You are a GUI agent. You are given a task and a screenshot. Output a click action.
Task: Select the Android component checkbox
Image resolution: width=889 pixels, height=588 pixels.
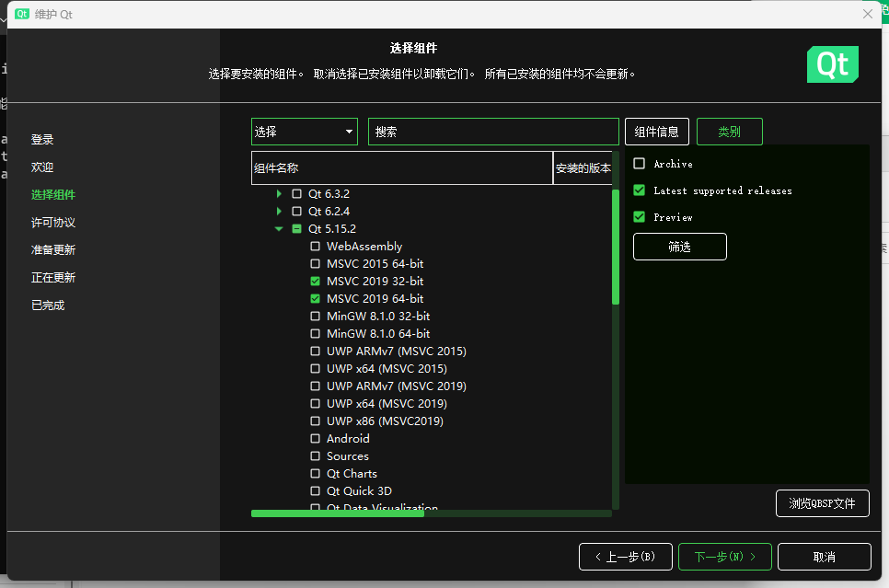[x=316, y=438]
